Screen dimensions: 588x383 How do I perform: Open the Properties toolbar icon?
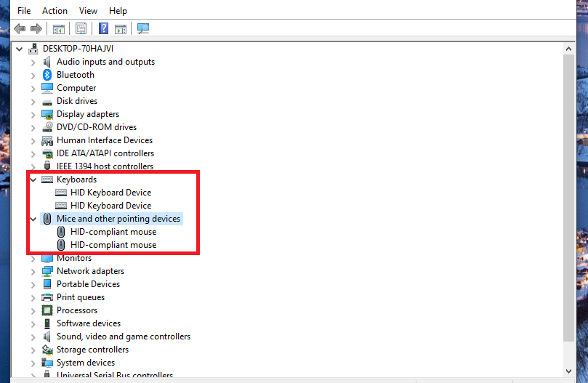(x=81, y=29)
